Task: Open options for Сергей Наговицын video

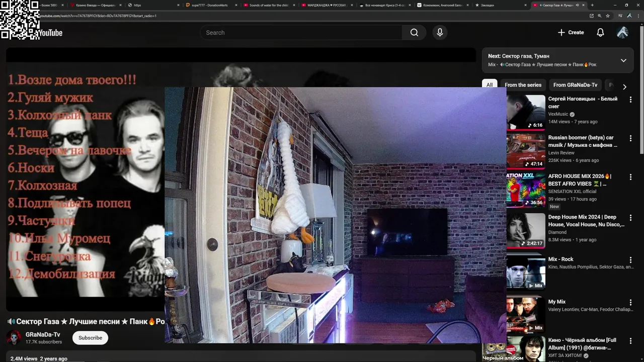Action: (x=630, y=100)
